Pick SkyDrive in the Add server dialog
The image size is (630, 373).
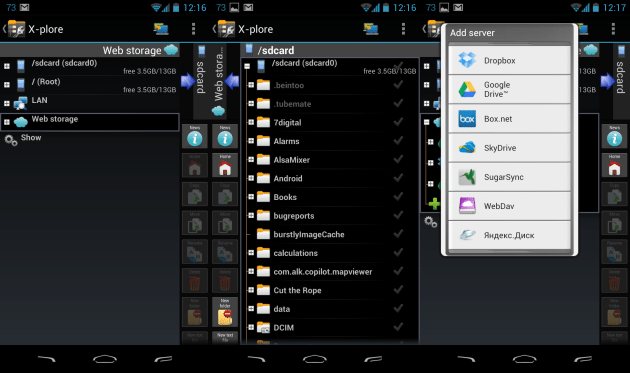(509, 148)
